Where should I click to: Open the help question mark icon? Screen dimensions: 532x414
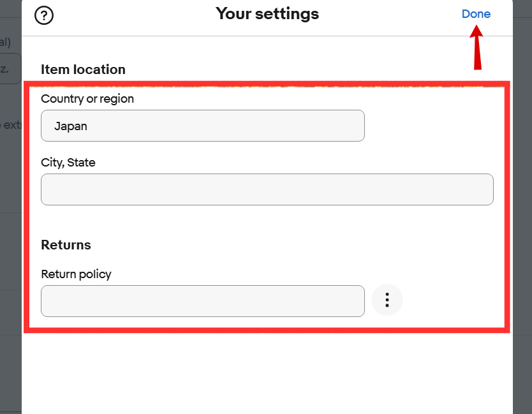43,15
